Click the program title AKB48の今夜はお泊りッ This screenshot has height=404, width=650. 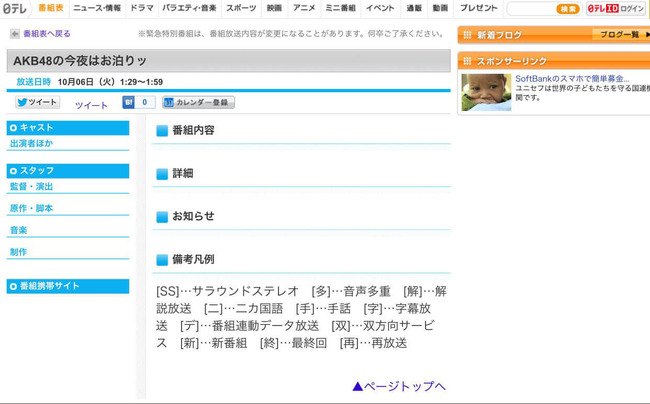pyautogui.click(x=80, y=60)
